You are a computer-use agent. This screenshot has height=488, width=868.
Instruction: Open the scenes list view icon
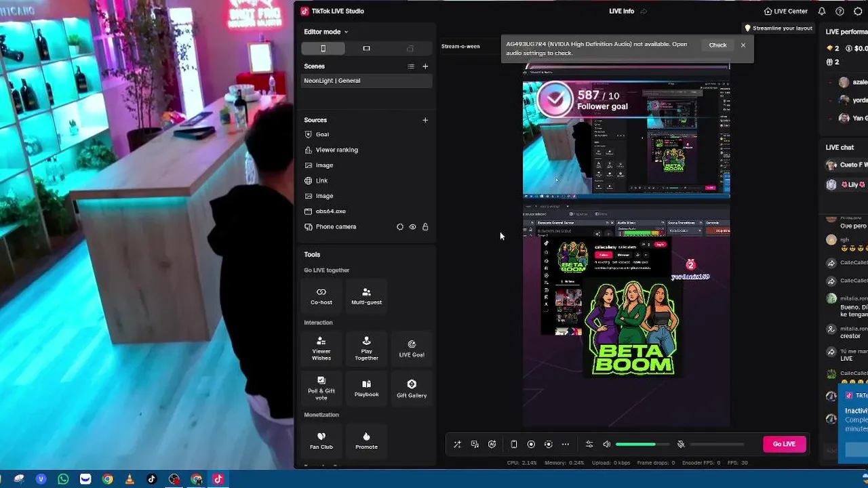pyautogui.click(x=410, y=66)
